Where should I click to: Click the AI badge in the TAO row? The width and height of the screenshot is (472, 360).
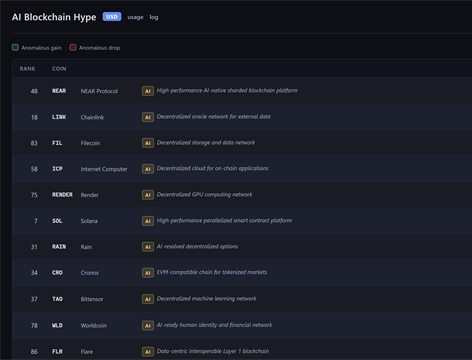148,299
